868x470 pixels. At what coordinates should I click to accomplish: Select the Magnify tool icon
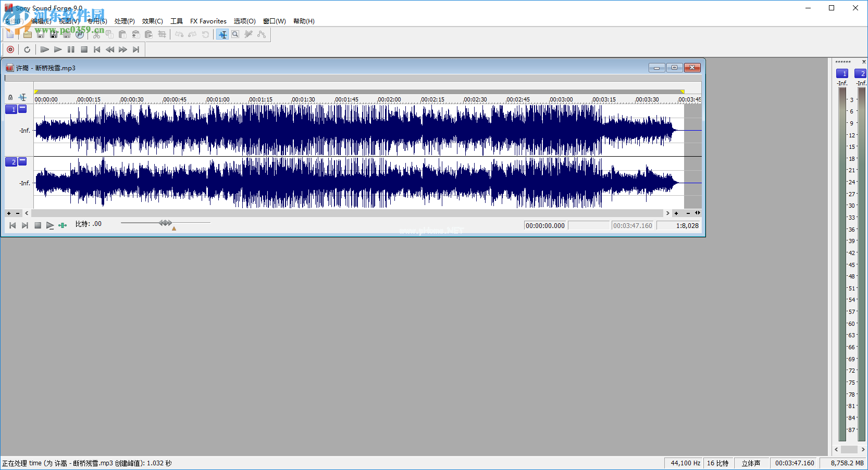[x=235, y=34]
